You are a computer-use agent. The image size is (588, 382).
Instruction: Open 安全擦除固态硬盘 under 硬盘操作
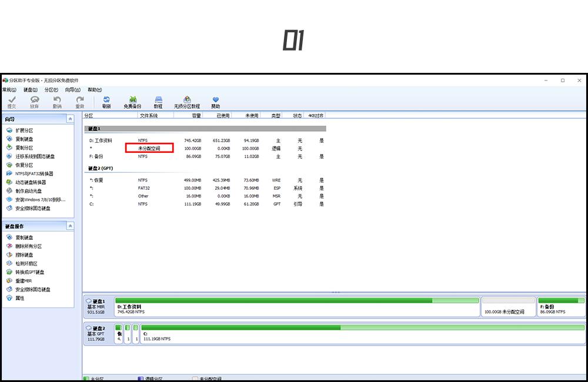(28, 289)
